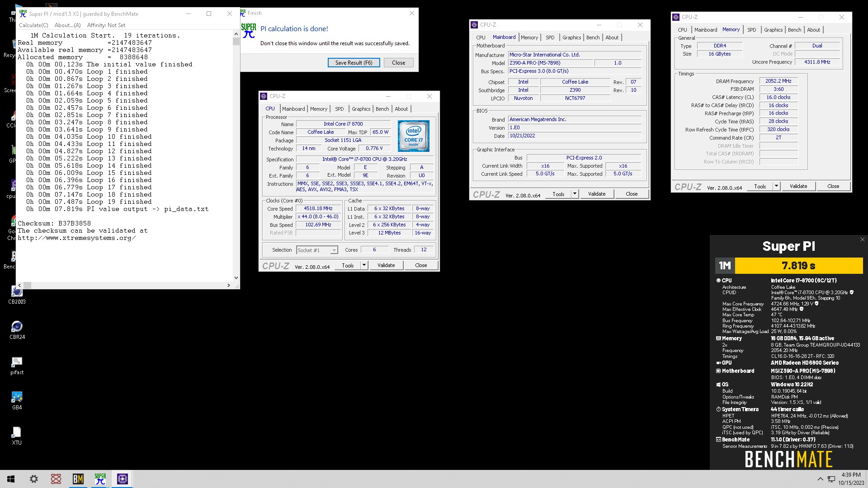868x488 pixels.
Task: Expand Tools dropdown arrow in CPU window
Action: pyautogui.click(x=364, y=265)
